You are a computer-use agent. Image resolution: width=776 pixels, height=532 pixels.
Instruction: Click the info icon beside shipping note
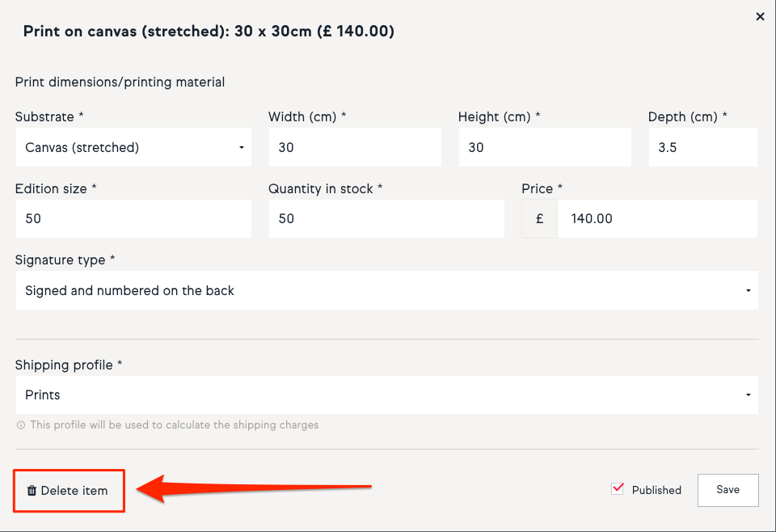[x=21, y=425]
